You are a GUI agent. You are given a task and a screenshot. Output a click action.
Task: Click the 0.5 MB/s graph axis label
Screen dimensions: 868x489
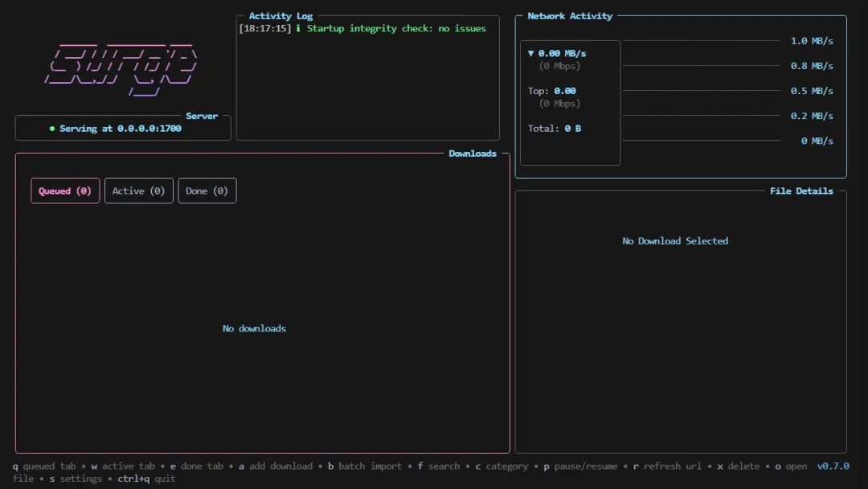point(812,91)
